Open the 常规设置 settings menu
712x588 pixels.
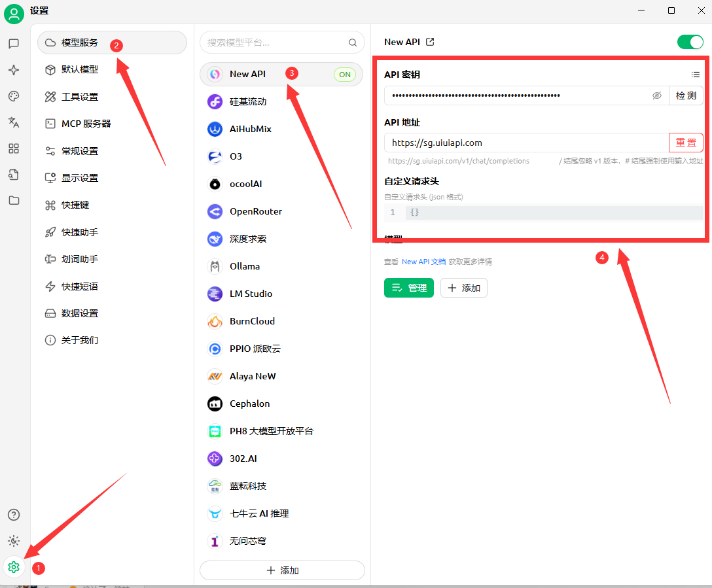click(x=112, y=151)
